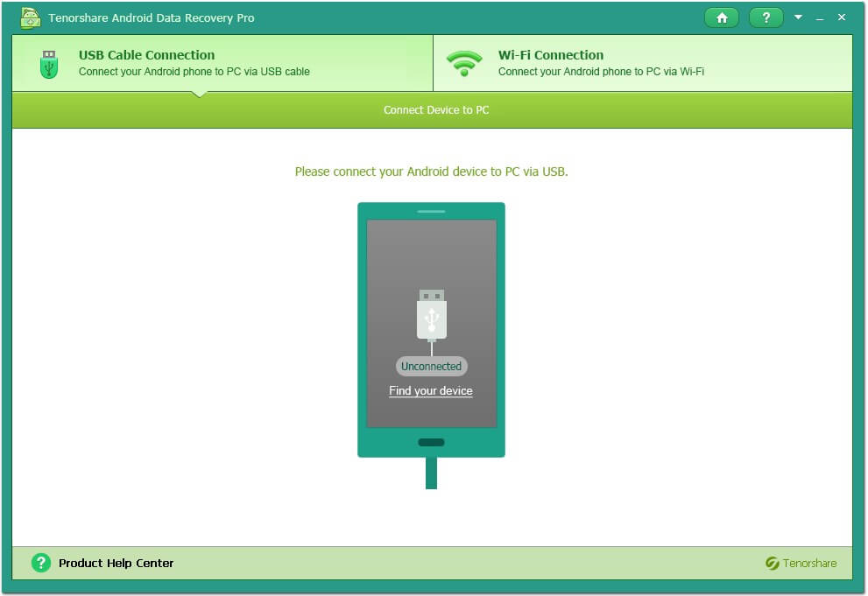Click the Home button in title bar
Viewport: 868px width, 596px height.
[x=722, y=18]
